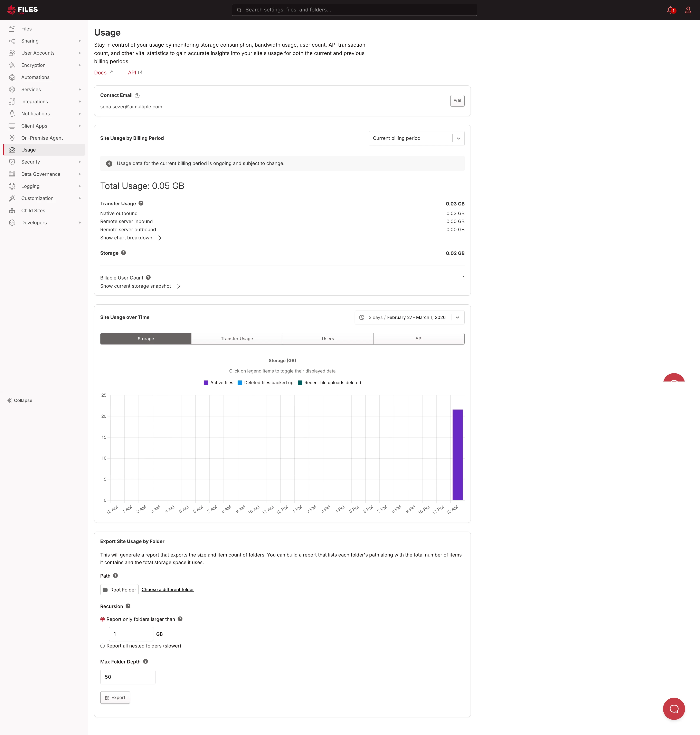
Task: Open the API documentation link
Action: pos(135,72)
